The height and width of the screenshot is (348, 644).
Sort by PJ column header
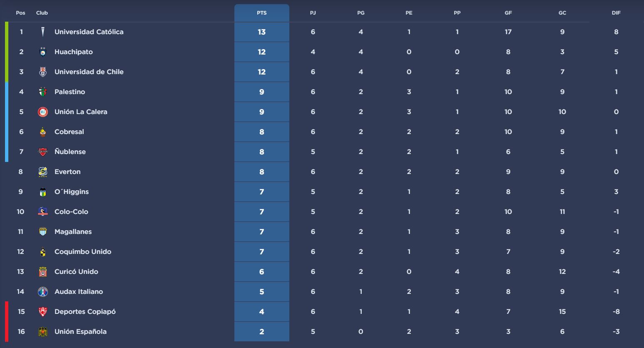tap(313, 13)
